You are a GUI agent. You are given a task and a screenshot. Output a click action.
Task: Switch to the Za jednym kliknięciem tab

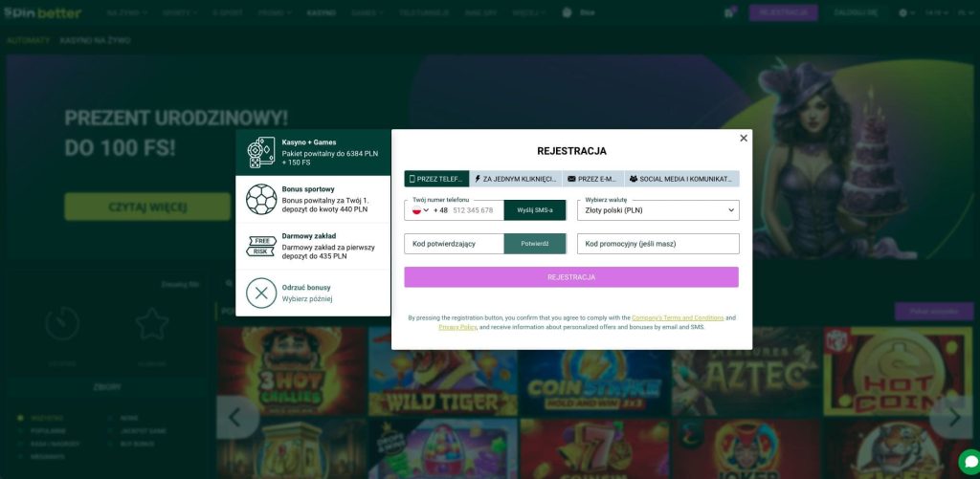tap(516, 179)
